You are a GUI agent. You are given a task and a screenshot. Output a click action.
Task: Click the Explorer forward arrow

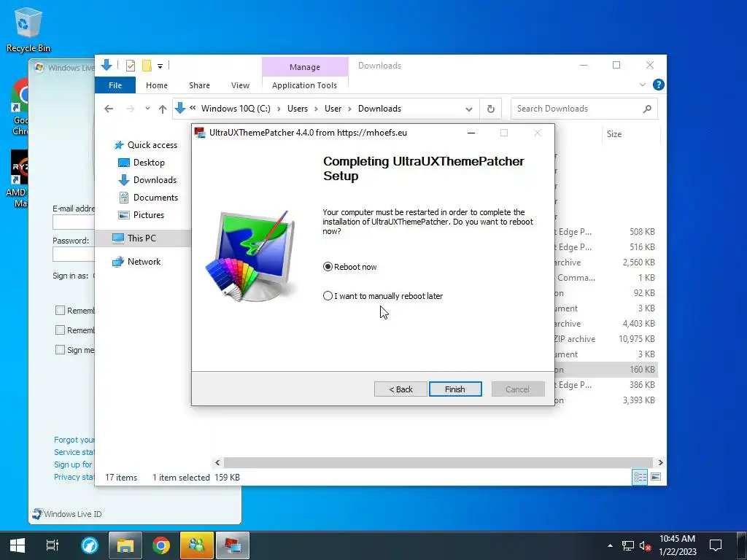pyautogui.click(x=130, y=109)
